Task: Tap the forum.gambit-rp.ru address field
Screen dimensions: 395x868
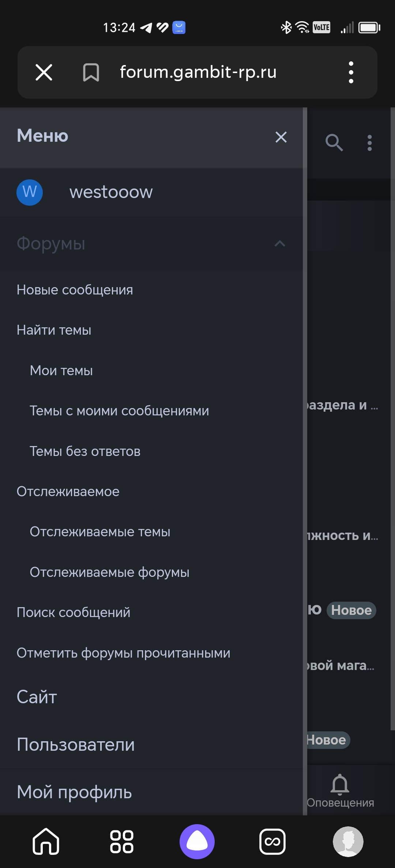Action: click(x=198, y=72)
